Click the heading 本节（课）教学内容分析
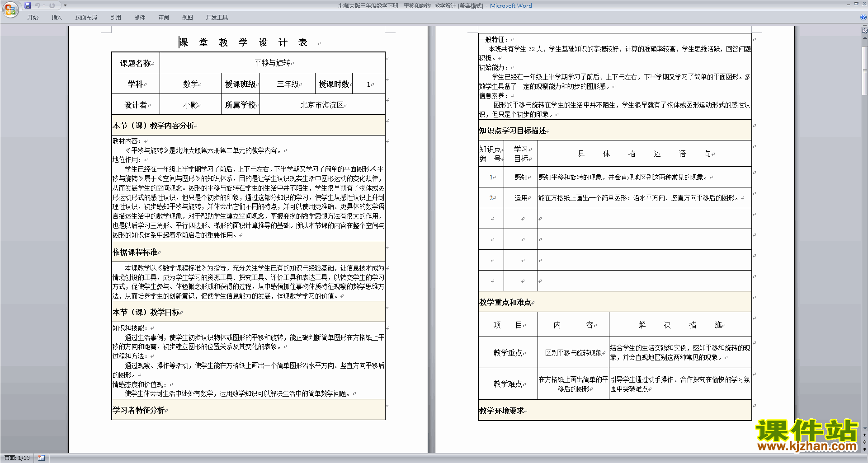 point(154,126)
